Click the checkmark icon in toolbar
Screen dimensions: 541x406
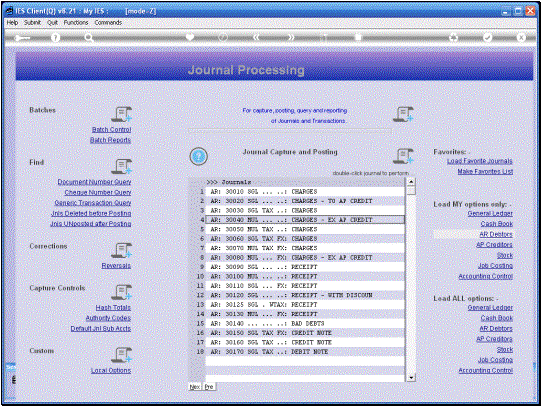(x=487, y=37)
